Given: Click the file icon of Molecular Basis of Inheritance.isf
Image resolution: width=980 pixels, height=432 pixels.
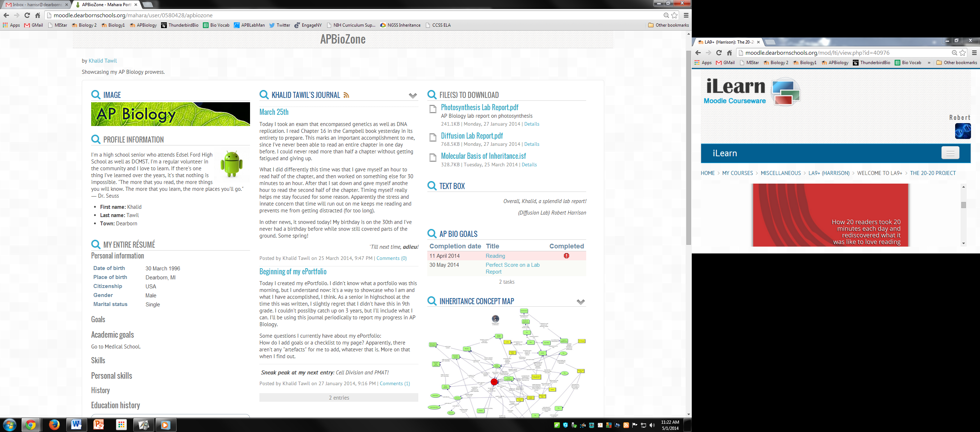Looking at the screenshot, I should click(433, 158).
